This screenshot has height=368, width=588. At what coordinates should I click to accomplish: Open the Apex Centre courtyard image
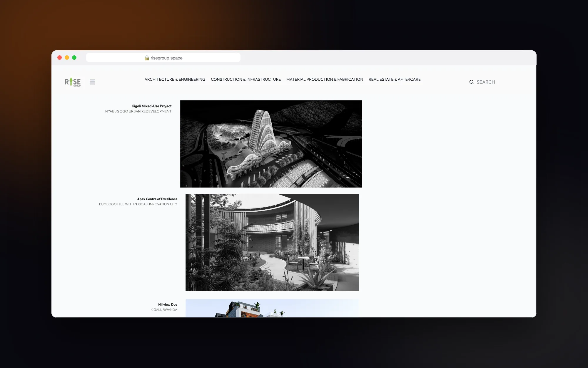[x=272, y=242]
